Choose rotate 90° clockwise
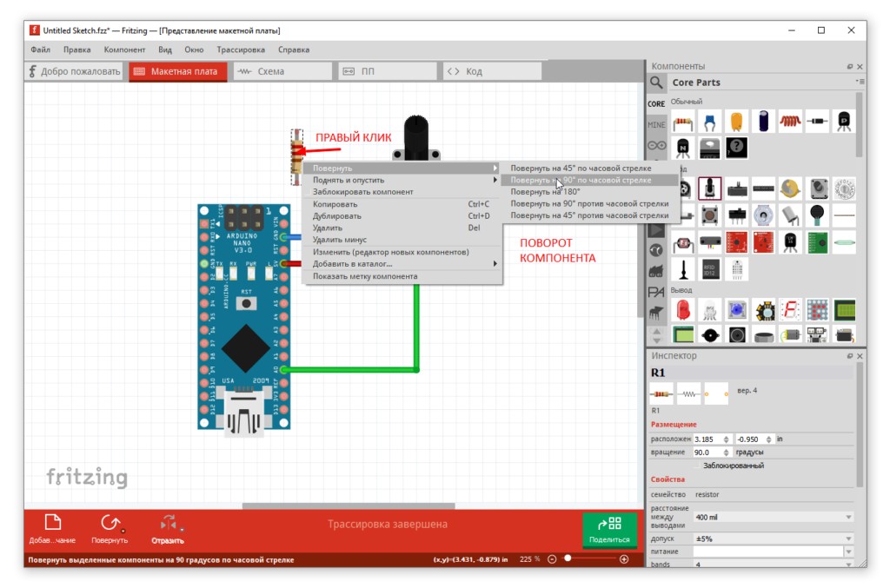890x588 pixels. [x=590, y=180]
